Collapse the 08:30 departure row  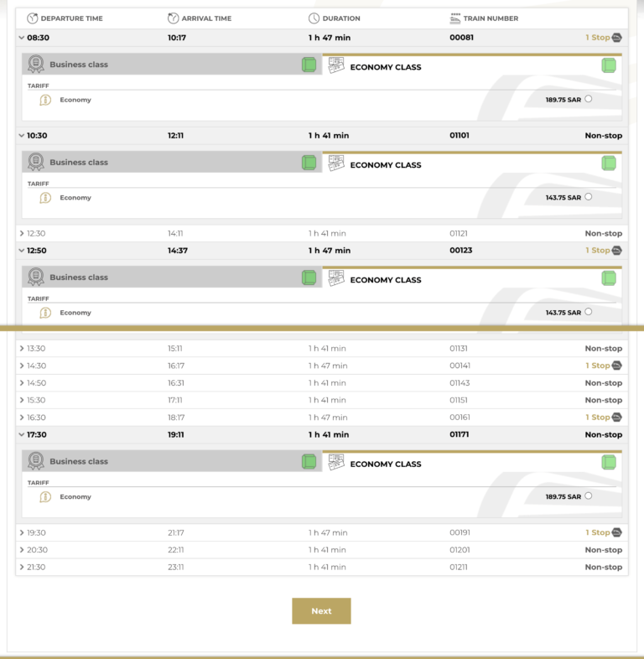pos(21,38)
